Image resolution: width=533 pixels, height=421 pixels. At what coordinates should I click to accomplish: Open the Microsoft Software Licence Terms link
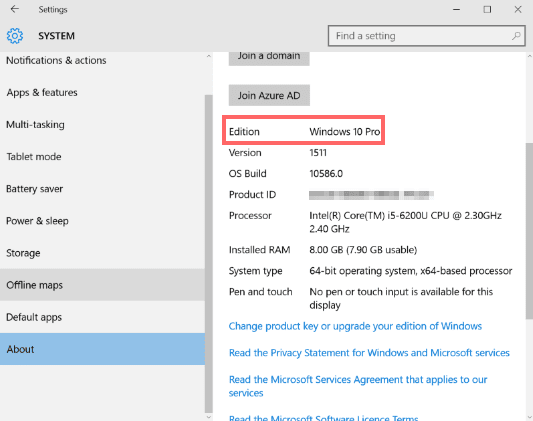[x=323, y=417]
